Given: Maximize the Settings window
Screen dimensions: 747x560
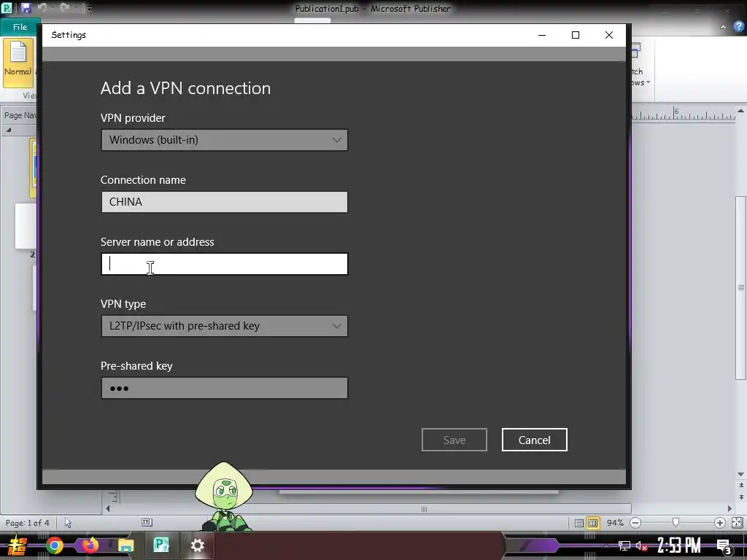Looking at the screenshot, I should [576, 35].
